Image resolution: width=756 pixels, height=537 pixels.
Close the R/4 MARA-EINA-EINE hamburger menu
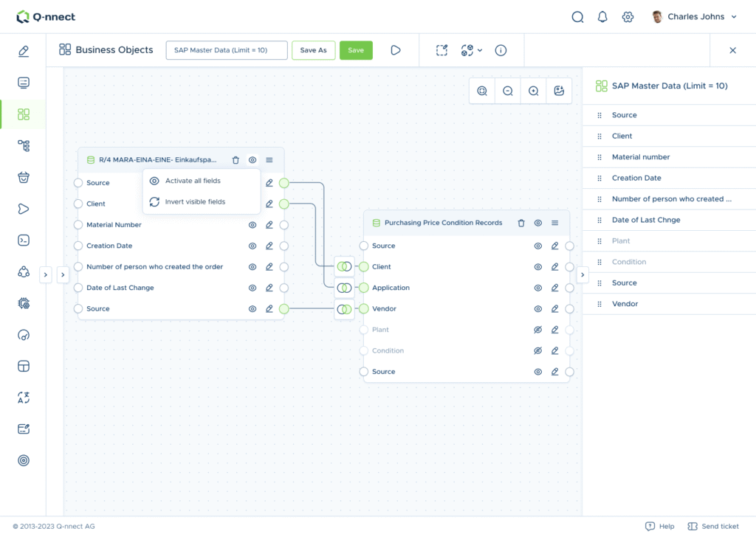(269, 160)
